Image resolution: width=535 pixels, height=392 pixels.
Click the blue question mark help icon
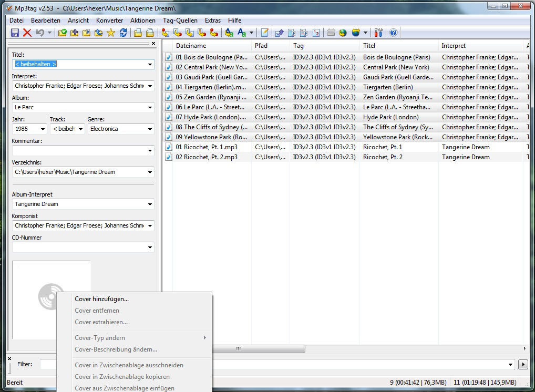393,33
